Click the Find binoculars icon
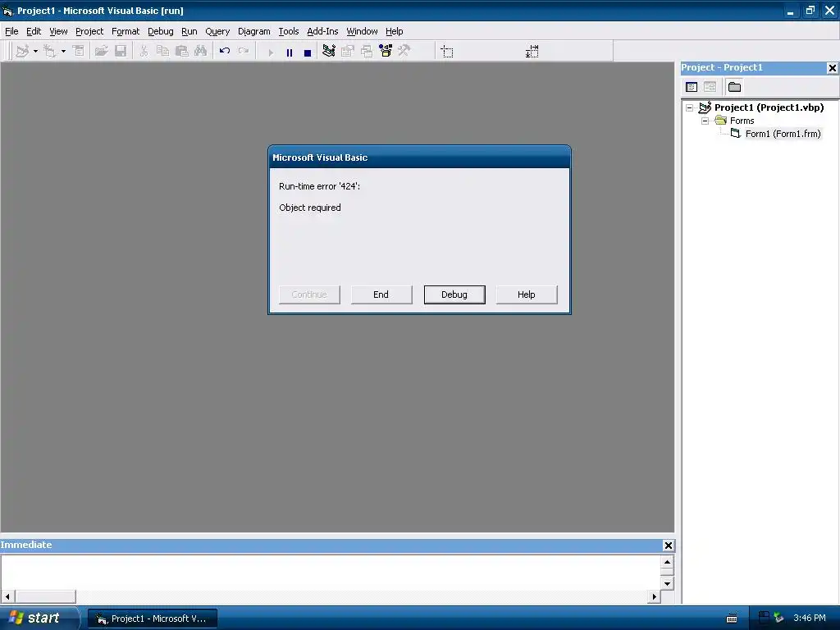The height and width of the screenshot is (630, 840). click(200, 52)
